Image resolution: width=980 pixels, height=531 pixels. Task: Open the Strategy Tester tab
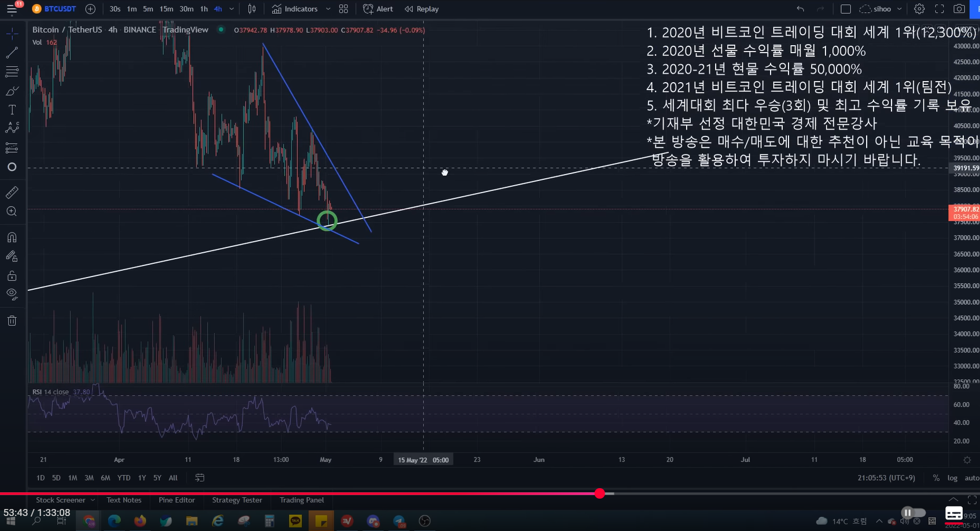[x=237, y=500]
